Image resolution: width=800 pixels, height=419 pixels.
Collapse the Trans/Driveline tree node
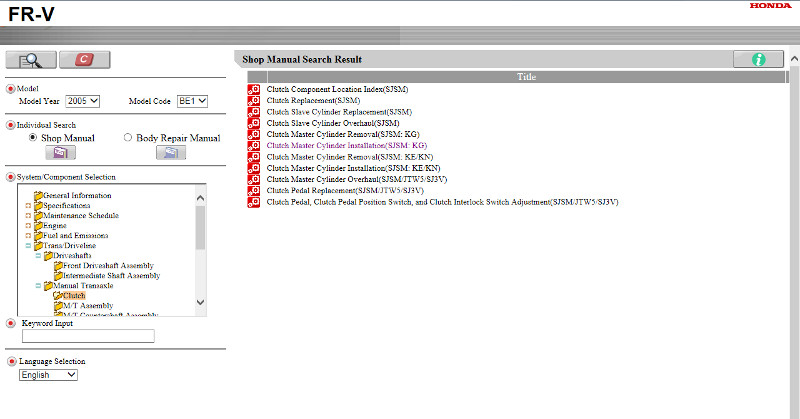coord(28,246)
